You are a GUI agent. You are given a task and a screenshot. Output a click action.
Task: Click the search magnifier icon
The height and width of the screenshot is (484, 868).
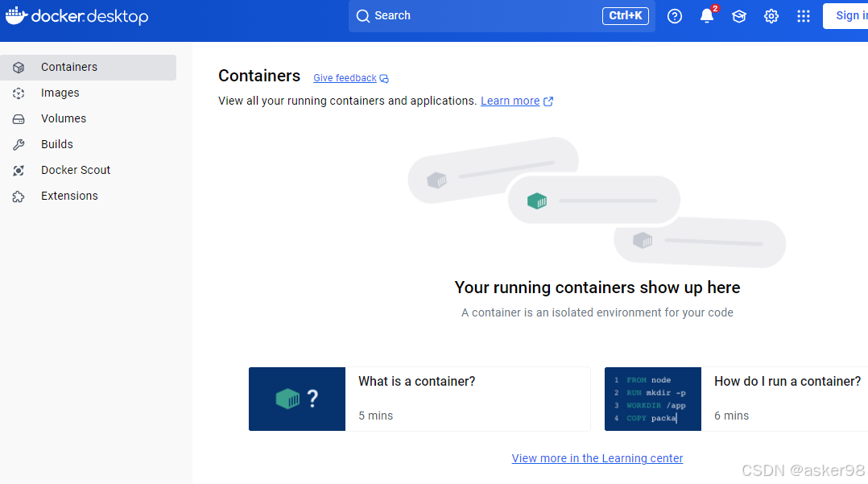pyautogui.click(x=362, y=16)
